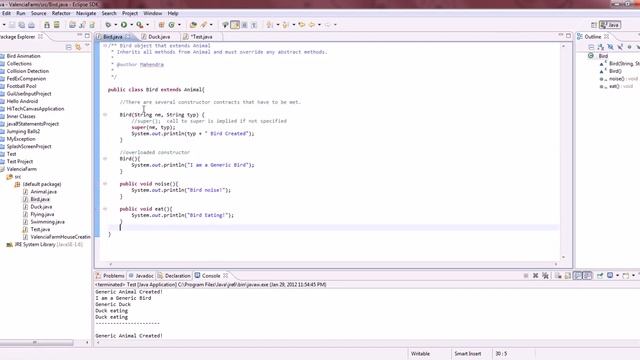
Task: Toggle Link with Editor in Package Explorer
Action: (78, 47)
